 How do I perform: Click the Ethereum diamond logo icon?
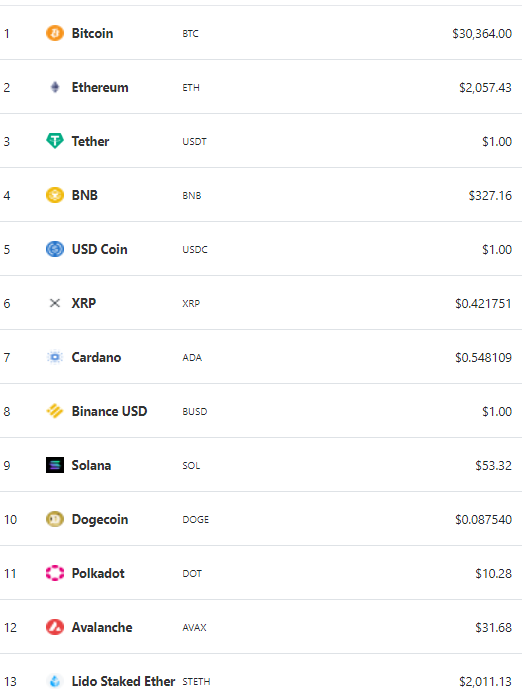pyautogui.click(x=55, y=87)
